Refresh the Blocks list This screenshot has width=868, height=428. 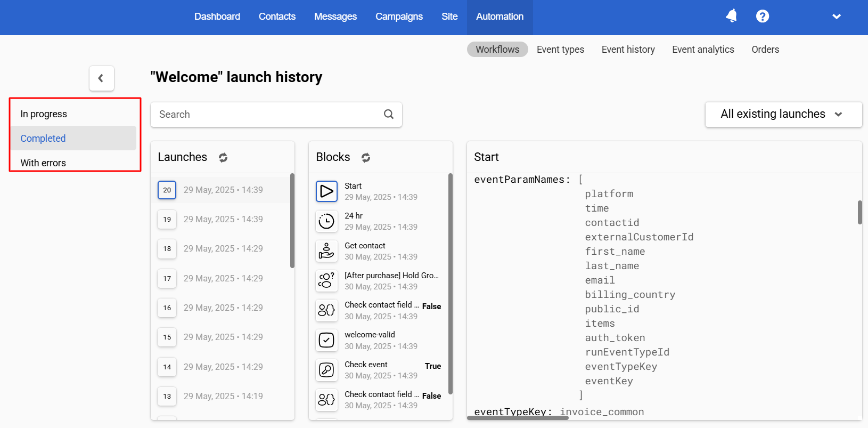(x=365, y=157)
